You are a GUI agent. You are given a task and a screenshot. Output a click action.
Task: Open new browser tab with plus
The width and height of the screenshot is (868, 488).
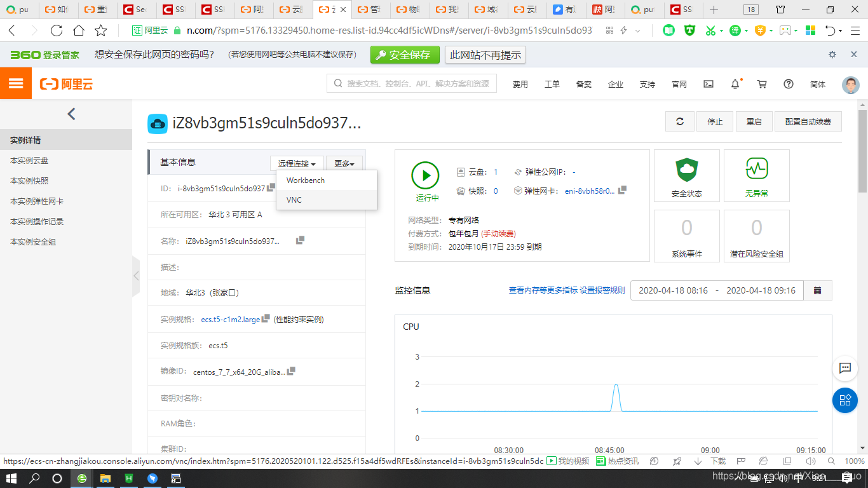coord(714,10)
